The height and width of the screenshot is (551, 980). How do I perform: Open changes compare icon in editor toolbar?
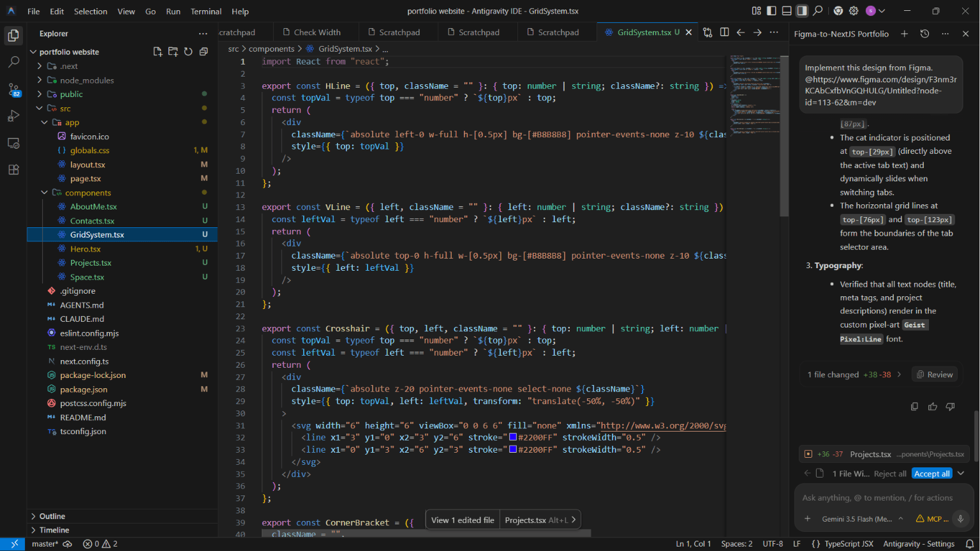708,32
